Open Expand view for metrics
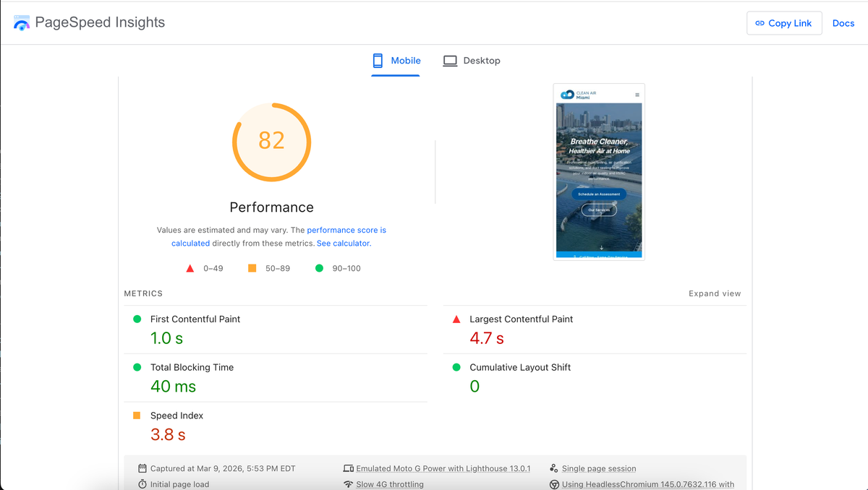The image size is (868, 490). [x=715, y=293]
